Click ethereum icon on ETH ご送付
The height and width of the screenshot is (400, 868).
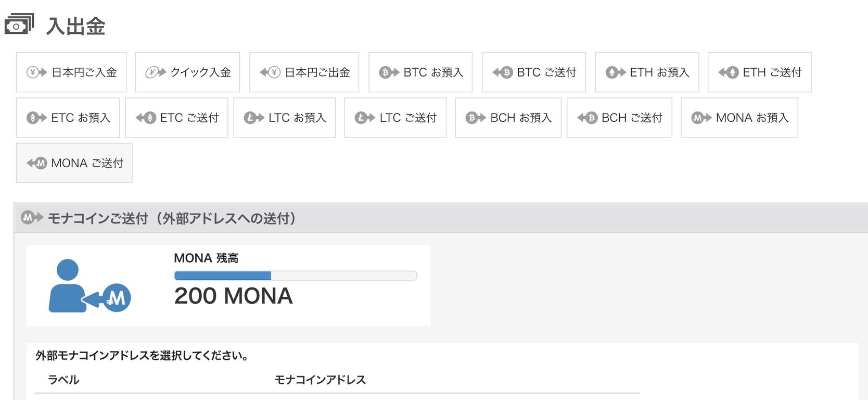[x=729, y=72]
